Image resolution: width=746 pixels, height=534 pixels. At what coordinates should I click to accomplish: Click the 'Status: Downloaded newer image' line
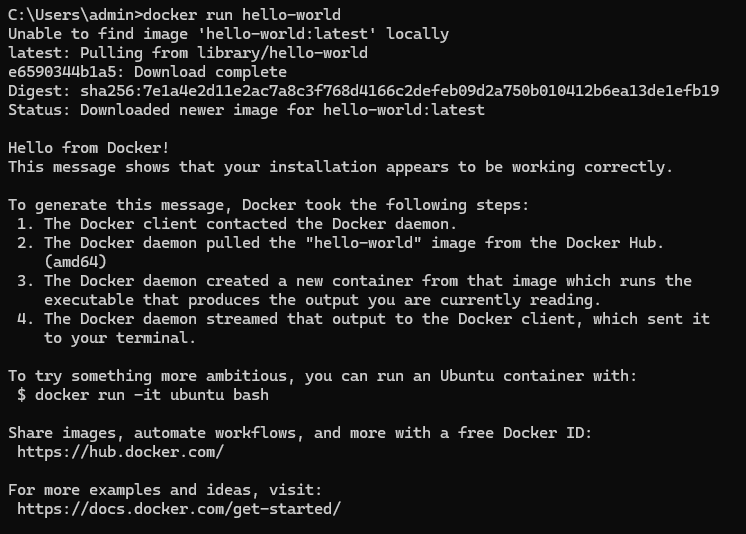pos(246,110)
